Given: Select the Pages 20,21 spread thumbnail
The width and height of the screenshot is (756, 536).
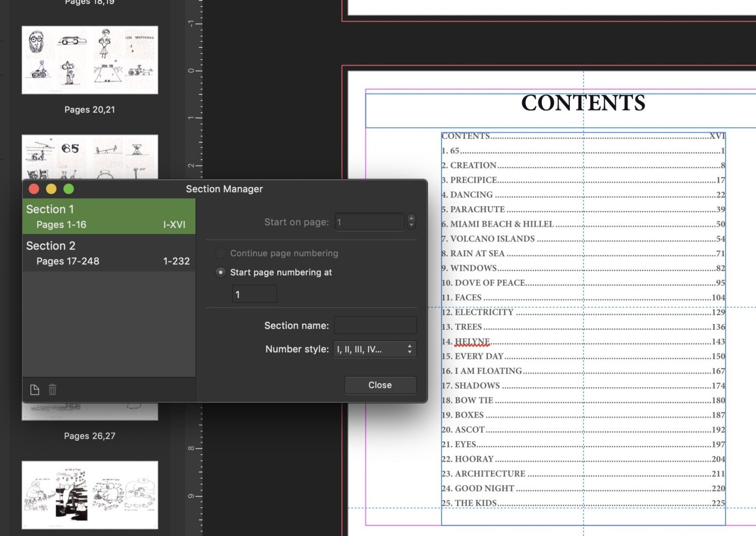Looking at the screenshot, I should point(90,60).
